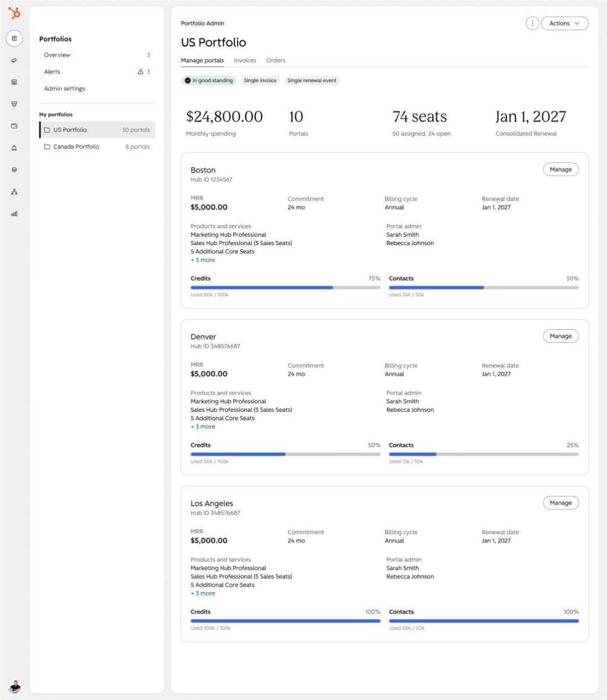This screenshot has width=607, height=700.
Task: Select Canada Portfolio in My portfolios
Action: [97, 147]
